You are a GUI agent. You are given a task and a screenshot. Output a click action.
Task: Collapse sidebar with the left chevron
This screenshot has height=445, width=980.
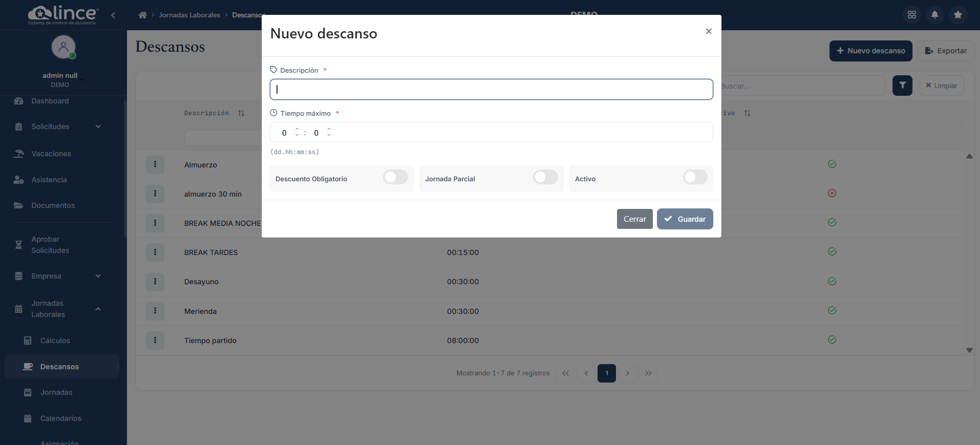pyautogui.click(x=113, y=15)
